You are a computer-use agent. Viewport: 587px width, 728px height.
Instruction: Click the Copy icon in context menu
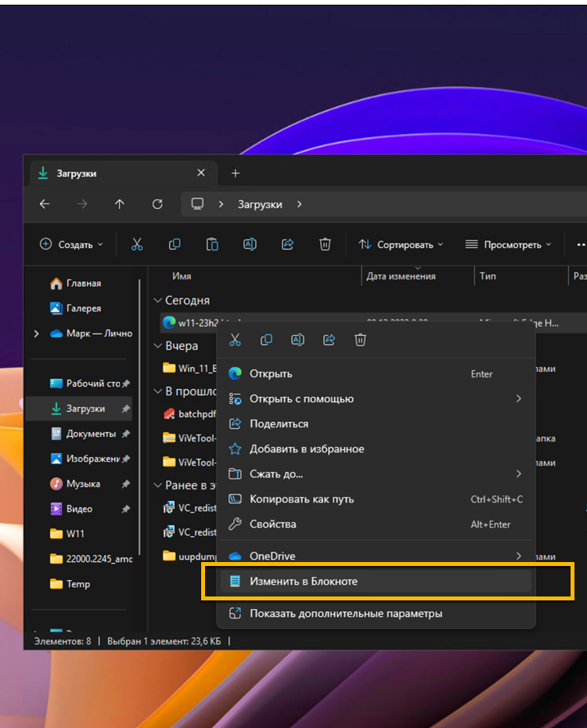(x=266, y=340)
